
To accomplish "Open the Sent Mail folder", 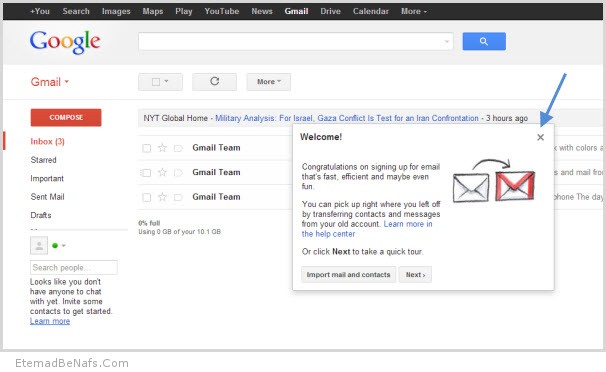I will [x=47, y=197].
